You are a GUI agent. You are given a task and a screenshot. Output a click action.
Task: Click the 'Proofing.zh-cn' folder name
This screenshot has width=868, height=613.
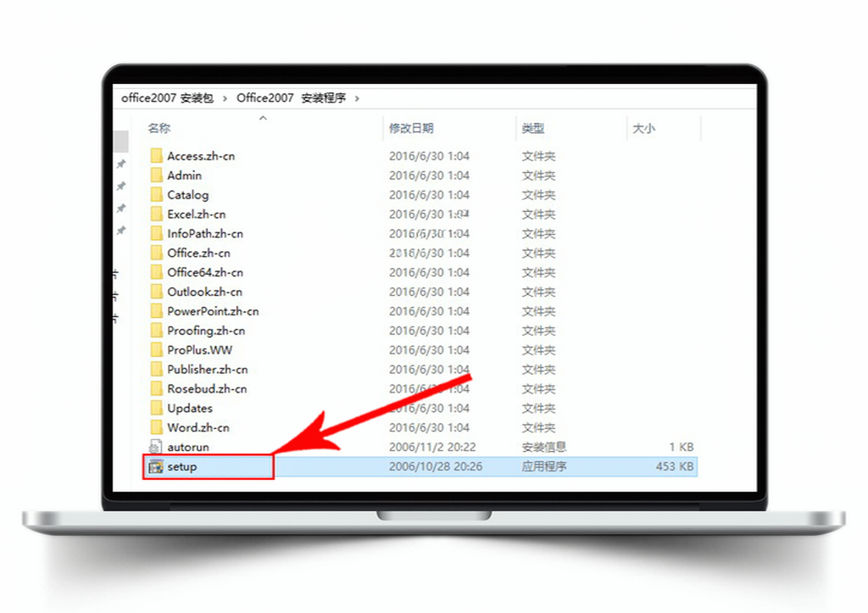[206, 331]
